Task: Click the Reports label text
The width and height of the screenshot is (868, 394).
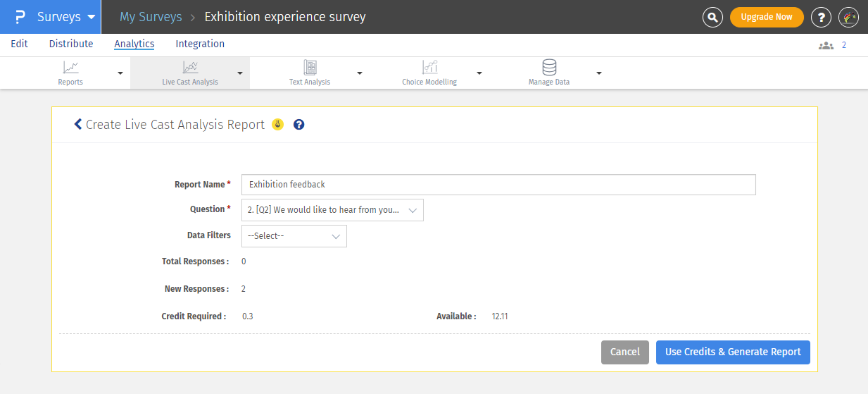Action: [70, 82]
